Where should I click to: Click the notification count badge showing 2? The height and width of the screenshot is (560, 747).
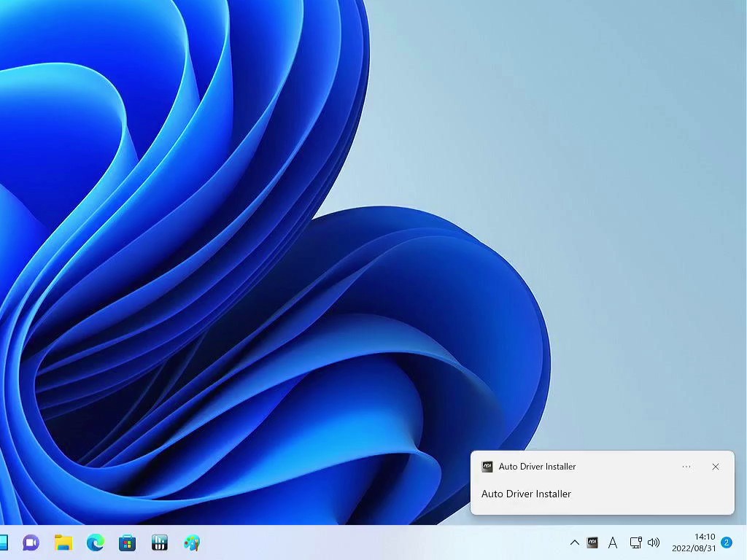click(x=727, y=542)
